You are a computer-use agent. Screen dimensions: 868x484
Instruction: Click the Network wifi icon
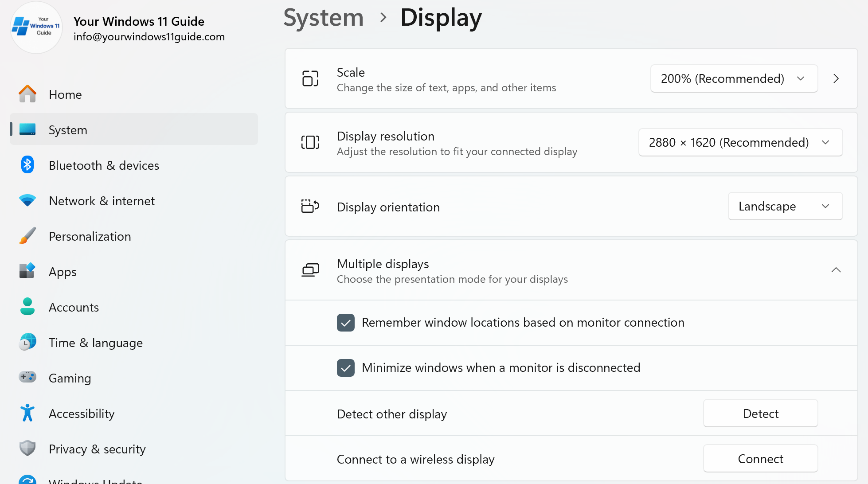tap(27, 200)
